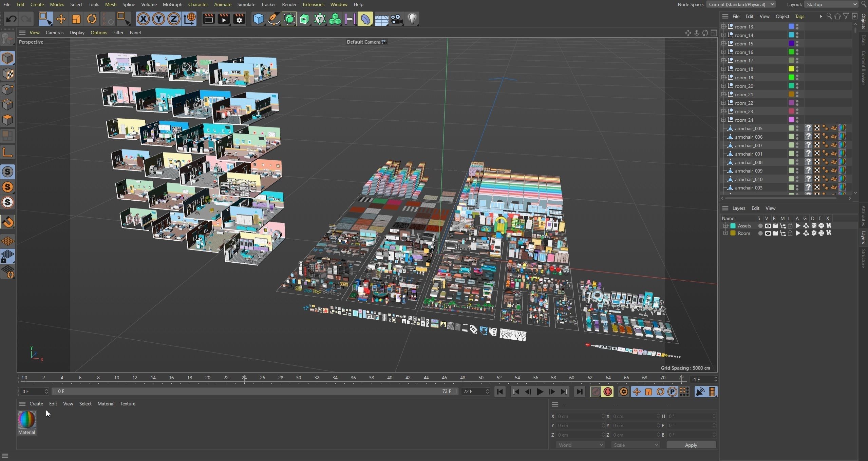Click the Render Settings icon
868x461 pixels.
[x=239, y=19]
